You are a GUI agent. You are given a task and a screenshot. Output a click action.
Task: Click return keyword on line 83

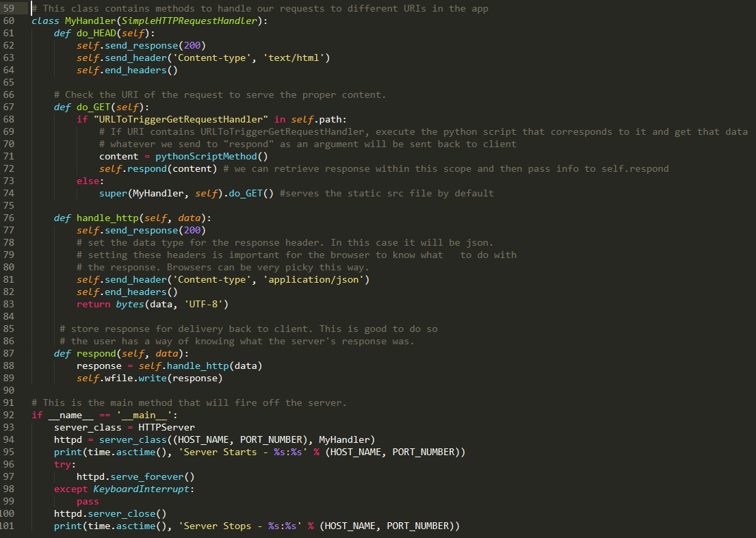pos(93,305)
